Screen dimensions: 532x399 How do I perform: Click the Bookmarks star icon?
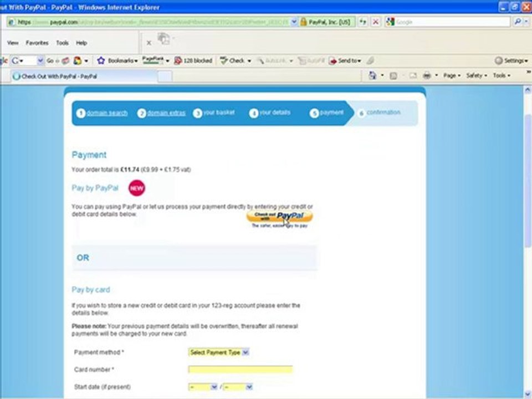pos(101,61)
